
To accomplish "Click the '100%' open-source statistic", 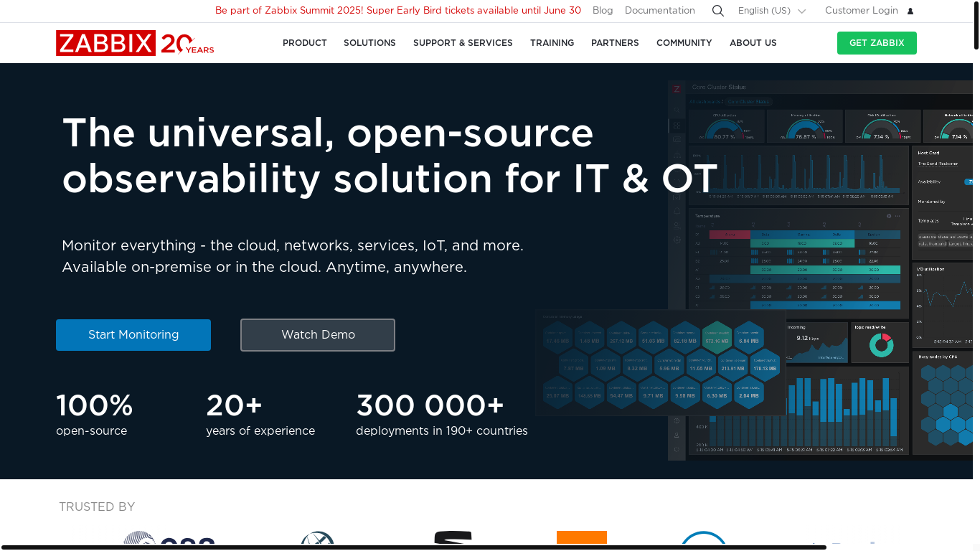I will 95,415.
